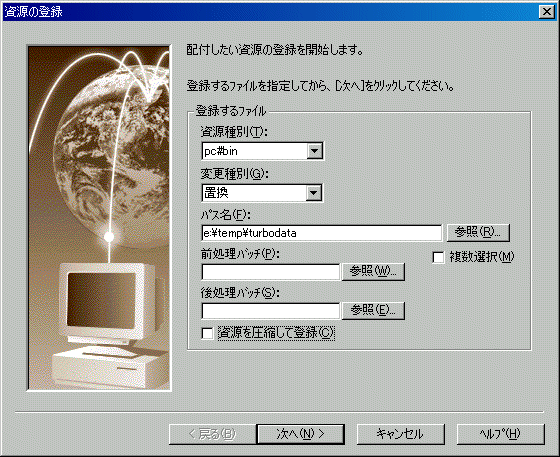Click the 次へ(N) > button
The height and width of the screenshot is (457, 560).
[300, 434]
